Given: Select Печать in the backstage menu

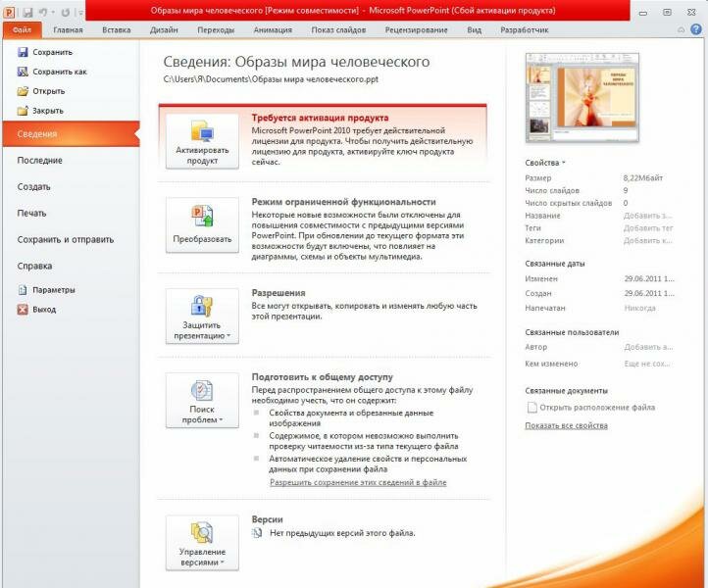Looking at the screenshot, I should coord(72,213).
